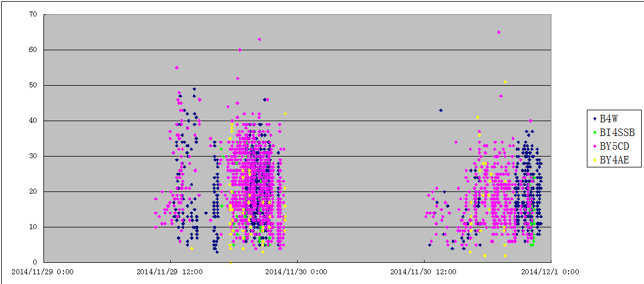Click the y-axis label 60
Image resolution: width=644 pixels, height=284 pixels.
(33, 50)
